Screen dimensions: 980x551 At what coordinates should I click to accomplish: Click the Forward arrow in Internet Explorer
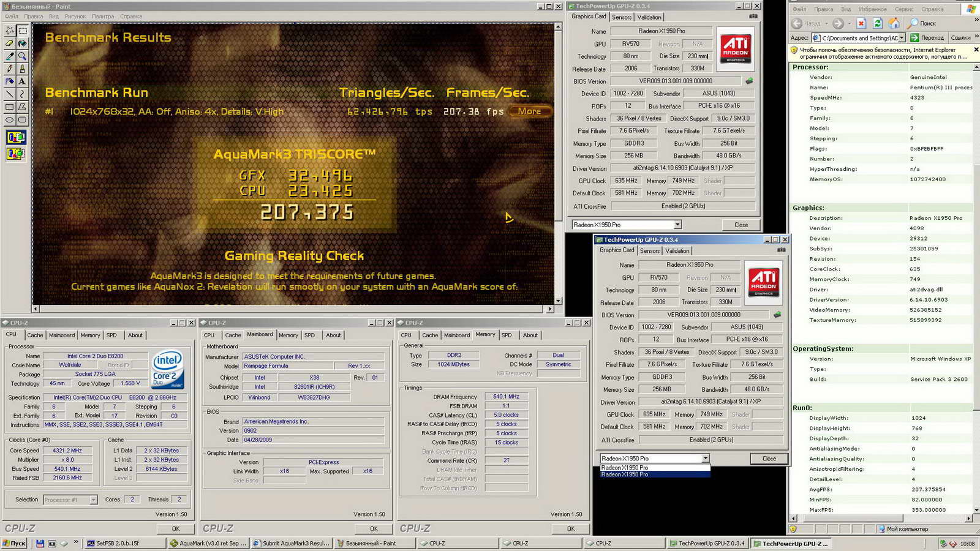(x=838, y=23)
